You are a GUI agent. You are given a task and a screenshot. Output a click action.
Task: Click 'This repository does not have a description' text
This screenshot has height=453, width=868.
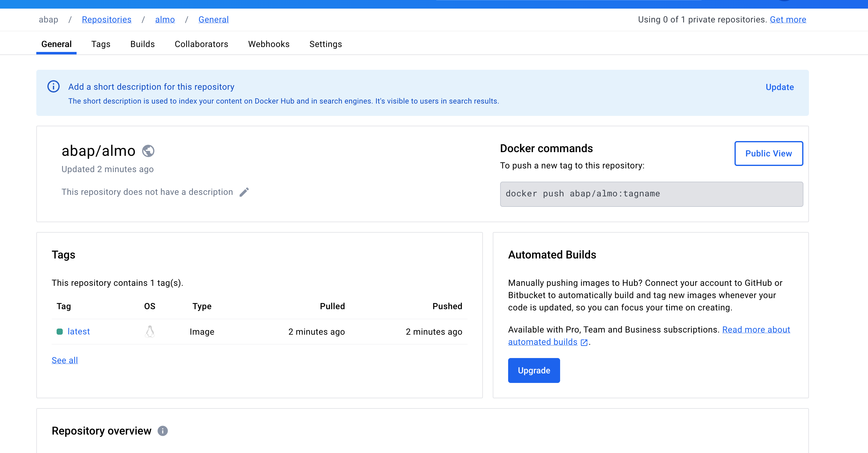coord(147,192)
